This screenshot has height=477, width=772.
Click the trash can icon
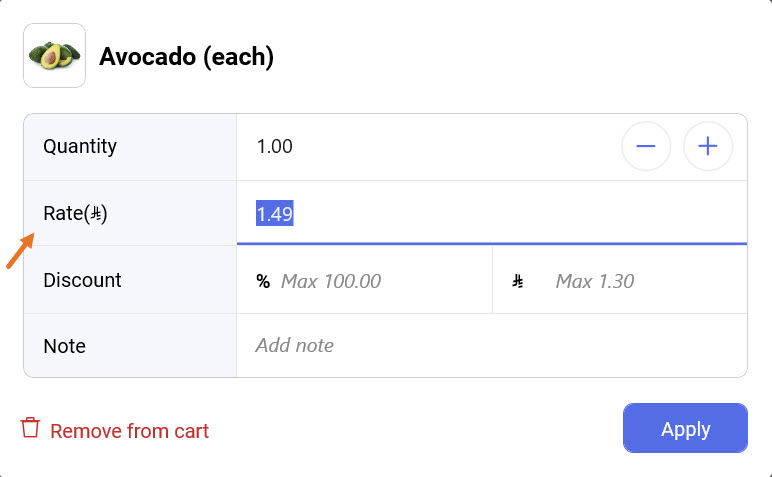pos(31,429)
